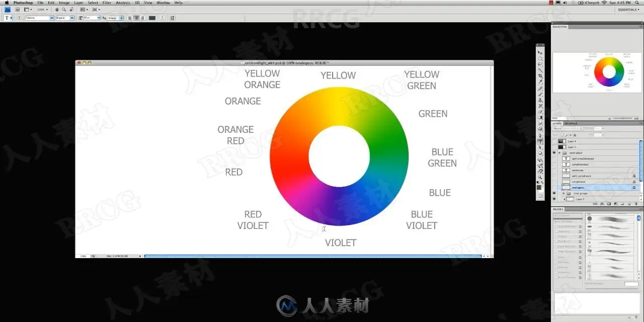This screenshot has height=322, width=644.
Task: Show the Layer 4 visibility
Action: 554,141
